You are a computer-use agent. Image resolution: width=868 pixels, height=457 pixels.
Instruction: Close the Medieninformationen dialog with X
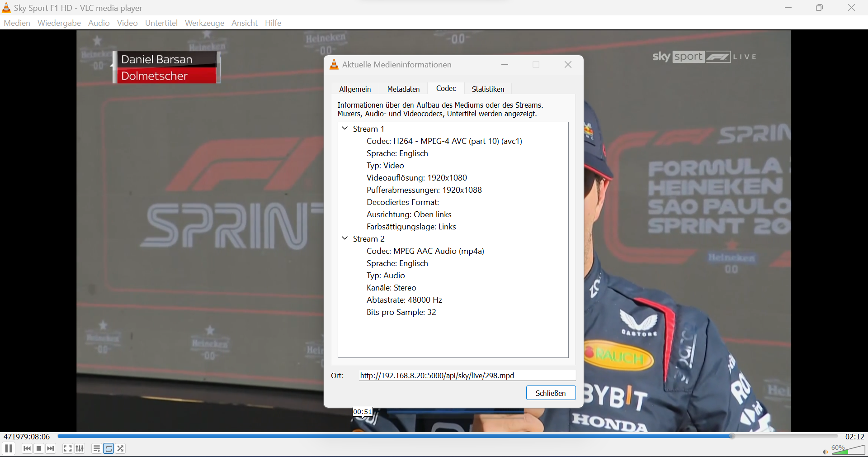(568, 65)
